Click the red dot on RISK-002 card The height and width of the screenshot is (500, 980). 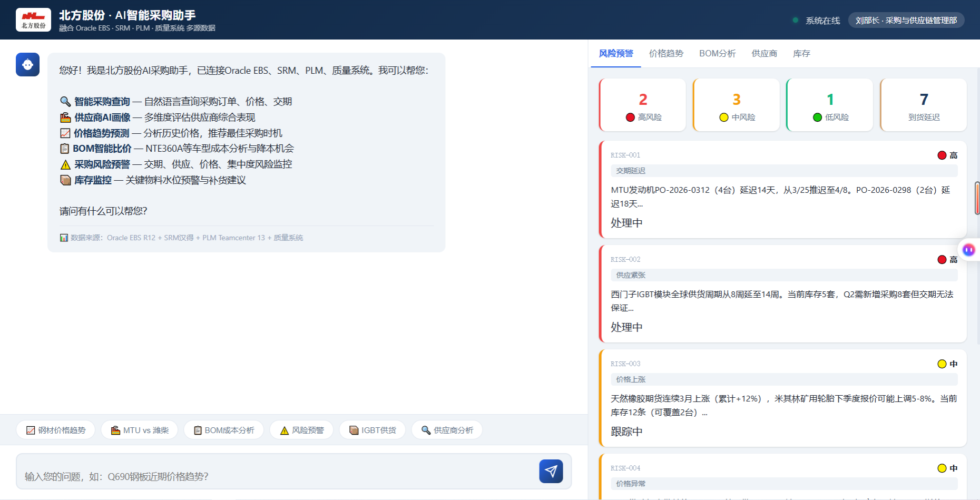942,259
